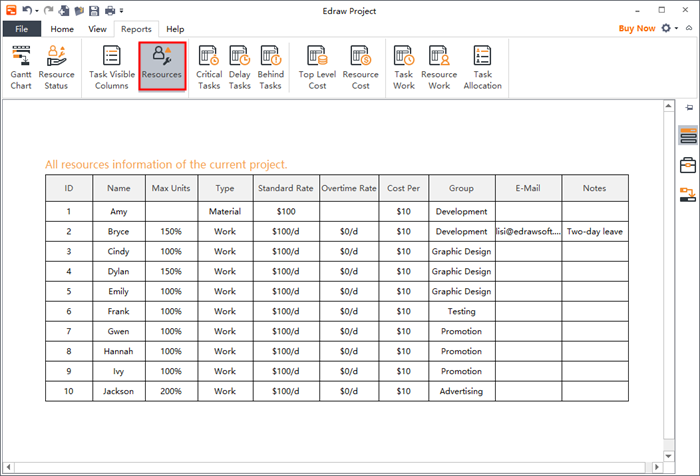The image size is (700, 476).
Task: Open the Gantt Chart report
Action: tap(21, 67)
